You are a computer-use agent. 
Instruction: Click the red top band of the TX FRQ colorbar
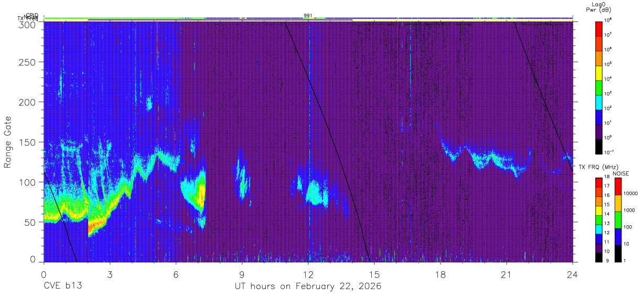[x=599, y=182]
